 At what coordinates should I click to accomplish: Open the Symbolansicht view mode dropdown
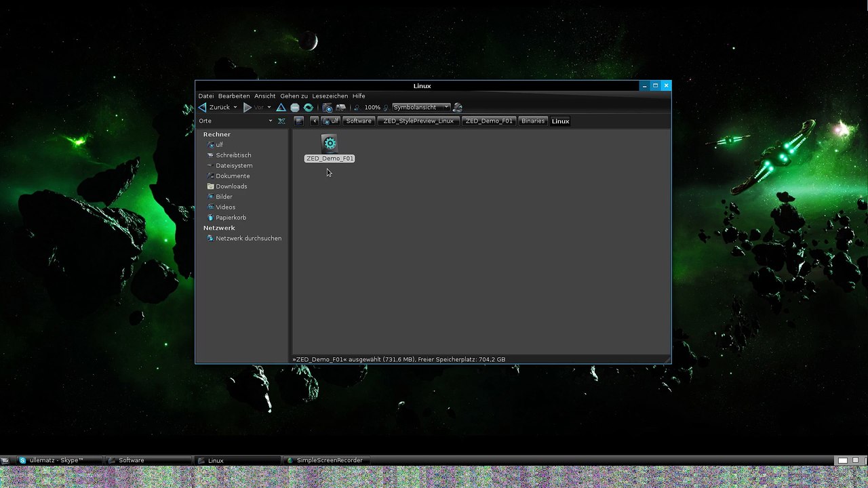pyautogui.click(x=421, y=107)
